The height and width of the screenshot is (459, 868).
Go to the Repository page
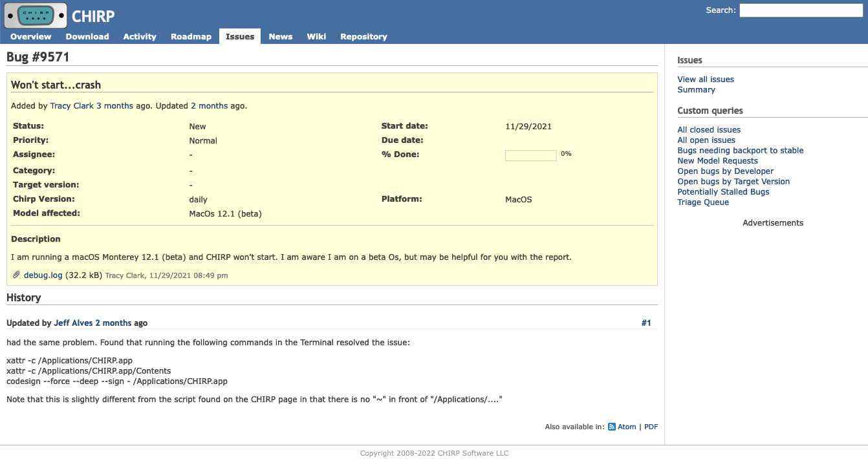point(363,36)
